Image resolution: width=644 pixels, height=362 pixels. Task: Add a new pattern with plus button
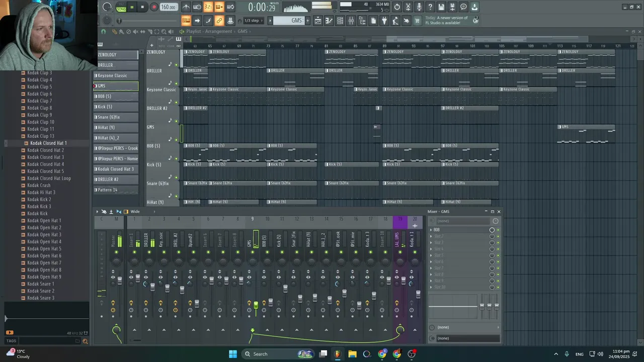(x=307, y=21)
